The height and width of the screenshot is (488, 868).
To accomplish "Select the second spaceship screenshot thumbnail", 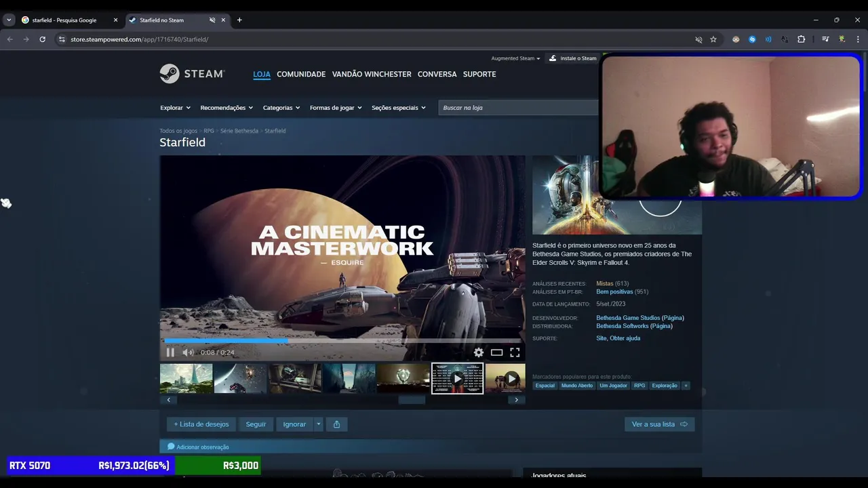I will (240, 378).
